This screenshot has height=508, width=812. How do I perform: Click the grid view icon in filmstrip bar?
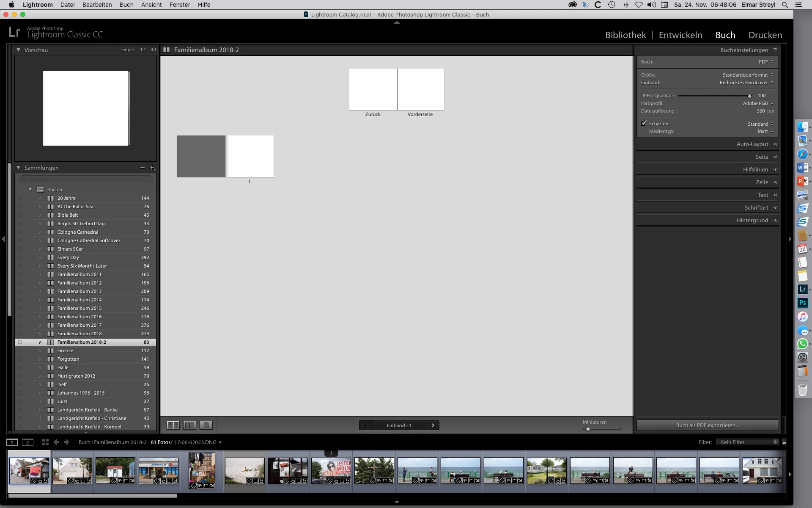(45, 442)
